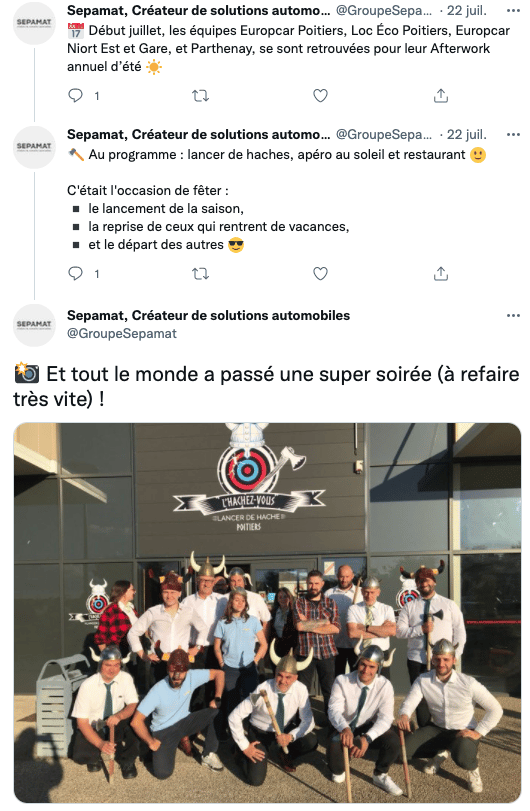Like the first tweet about Afterwork annuel
Screen dimensions: 530x811
(321, 95)
